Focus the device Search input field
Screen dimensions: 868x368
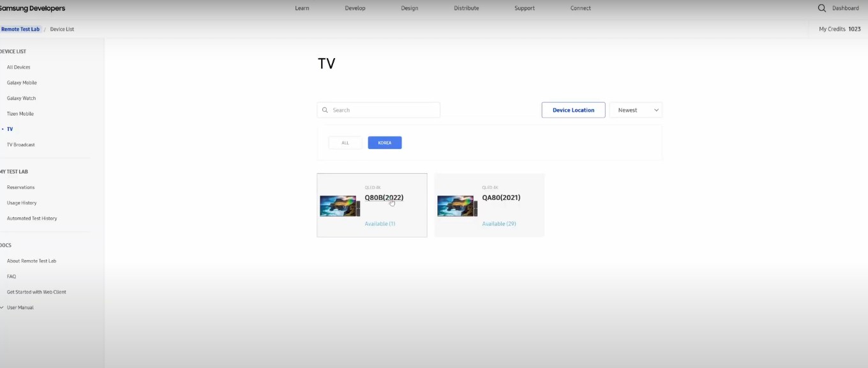(378, 110)
